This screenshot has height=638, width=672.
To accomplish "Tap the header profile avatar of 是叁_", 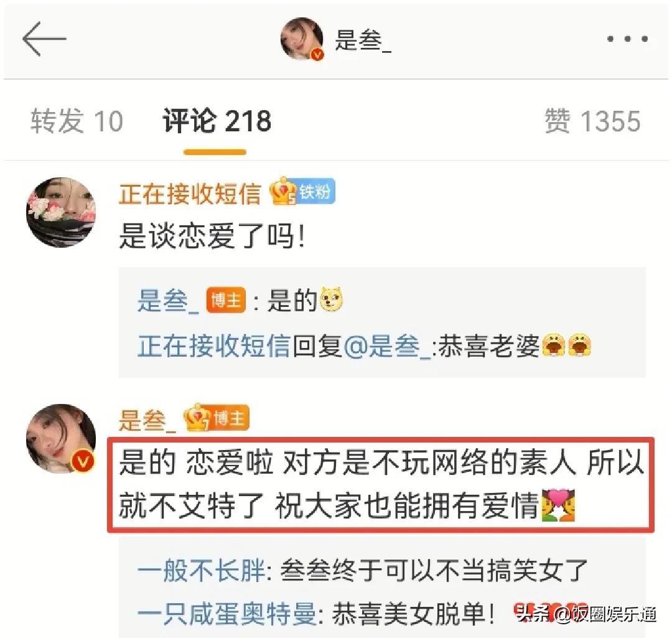I will click(302, 39).
